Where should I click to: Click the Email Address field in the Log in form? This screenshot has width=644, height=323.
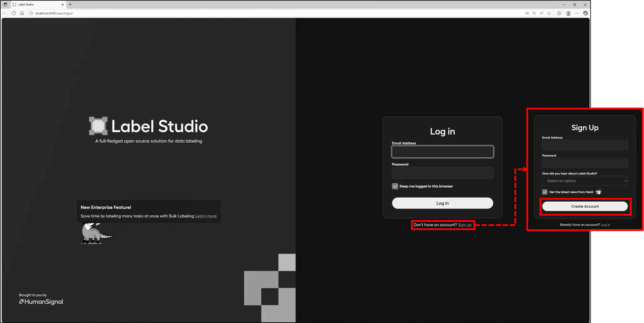(442, 152)
